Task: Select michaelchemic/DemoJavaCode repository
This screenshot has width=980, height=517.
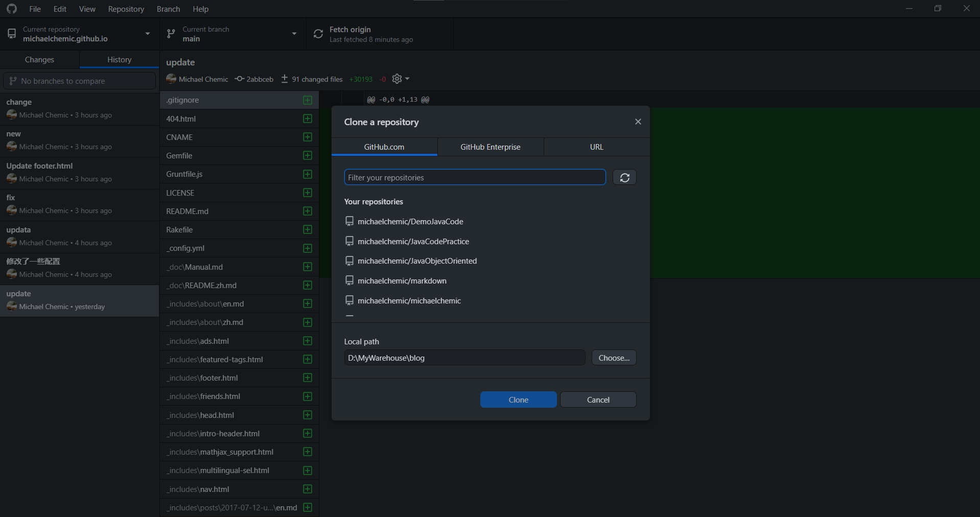Action: click(x=491, y=221)
